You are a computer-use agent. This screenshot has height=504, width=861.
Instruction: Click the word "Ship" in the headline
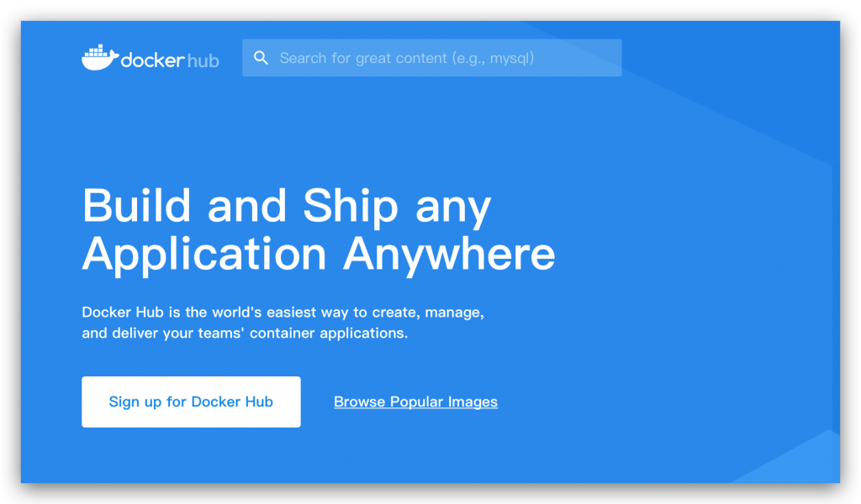pyautogui.click(x=351, y=206)
